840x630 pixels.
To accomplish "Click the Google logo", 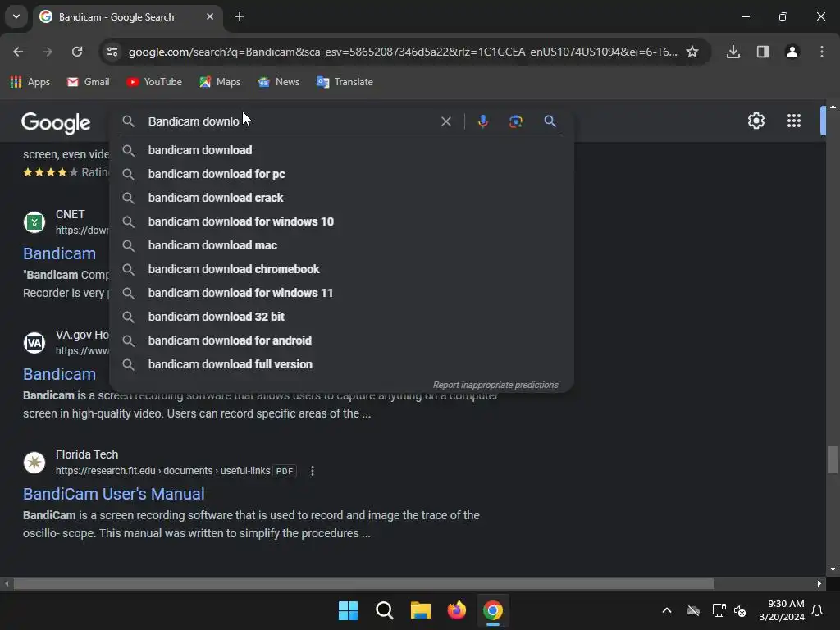I will point(57,123).
